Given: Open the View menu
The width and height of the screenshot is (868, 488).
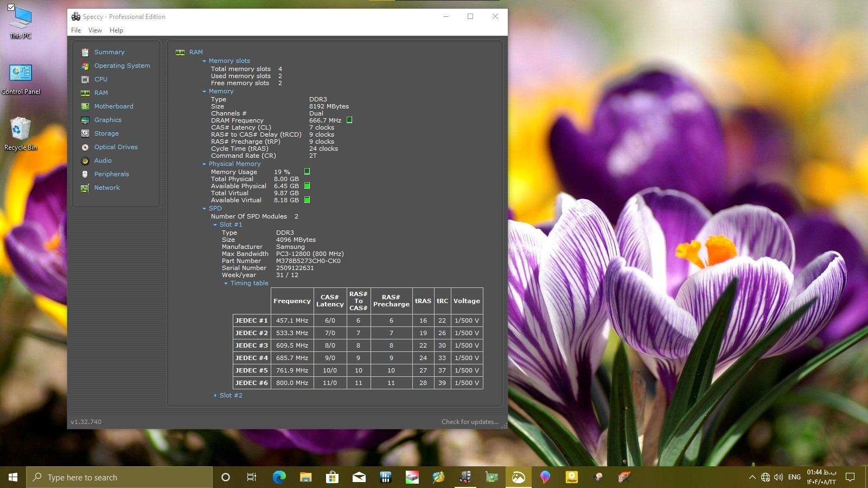Looking at the screenshot, I should coord(95,30).
